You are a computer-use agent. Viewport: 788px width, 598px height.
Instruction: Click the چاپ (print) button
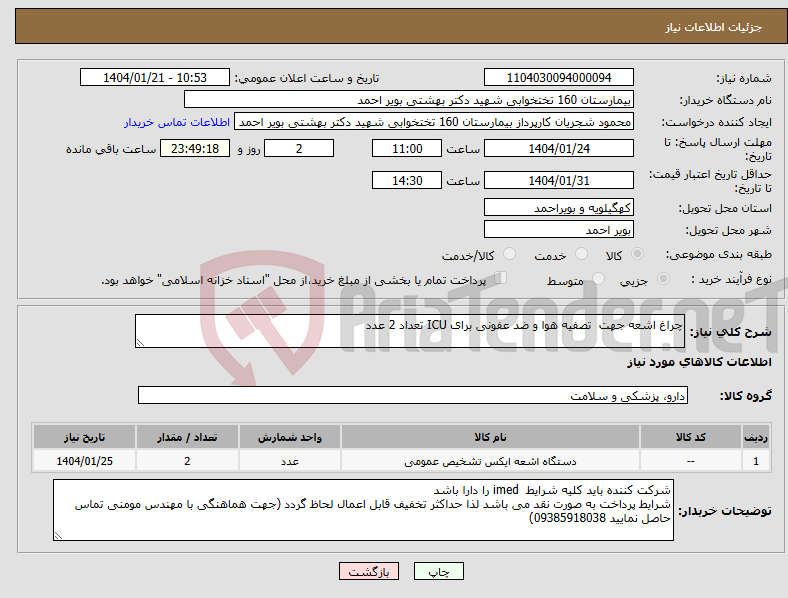click(x=438, y=571)
